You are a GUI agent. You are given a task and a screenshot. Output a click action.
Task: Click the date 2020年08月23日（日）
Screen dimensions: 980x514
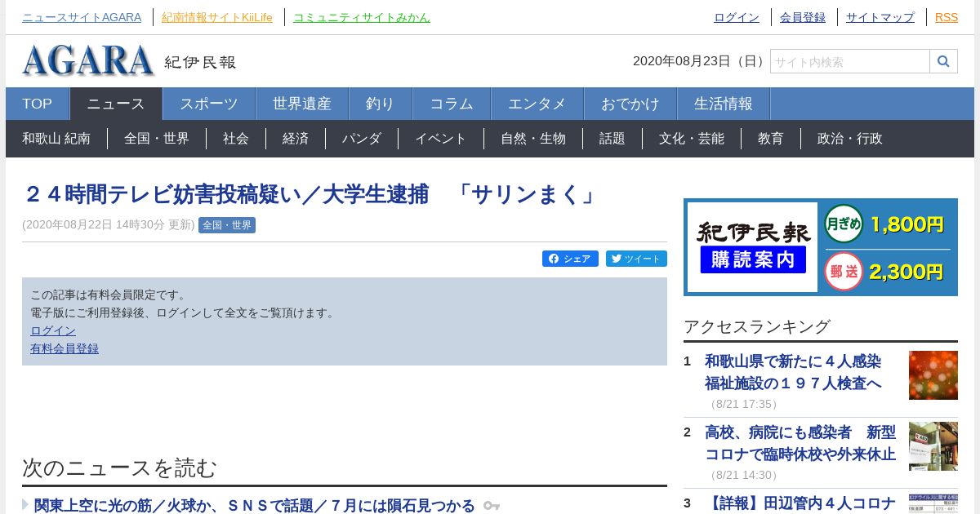tap(699, 61)
